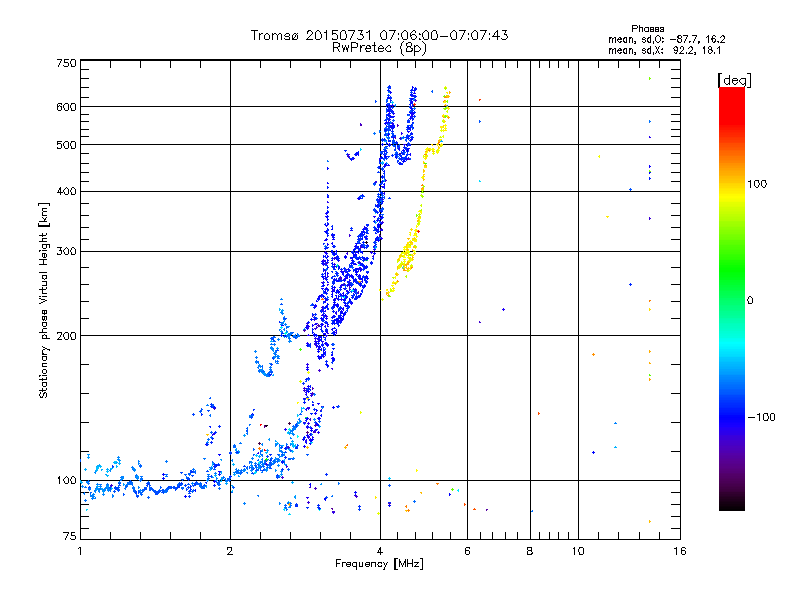Pick the black bottom of the colorbar
The height and width of the screenshot is (600, 800).
coord(732,504)
